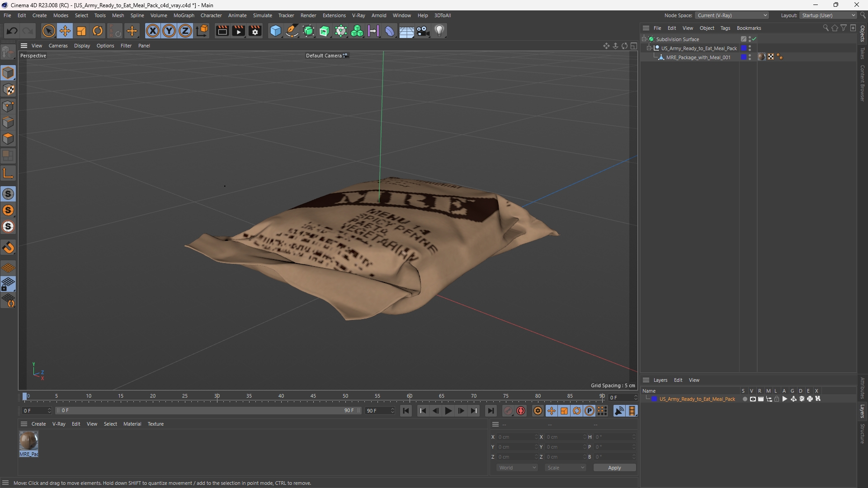
Task: Play animation forward
Action: click(x=448, y=411)
